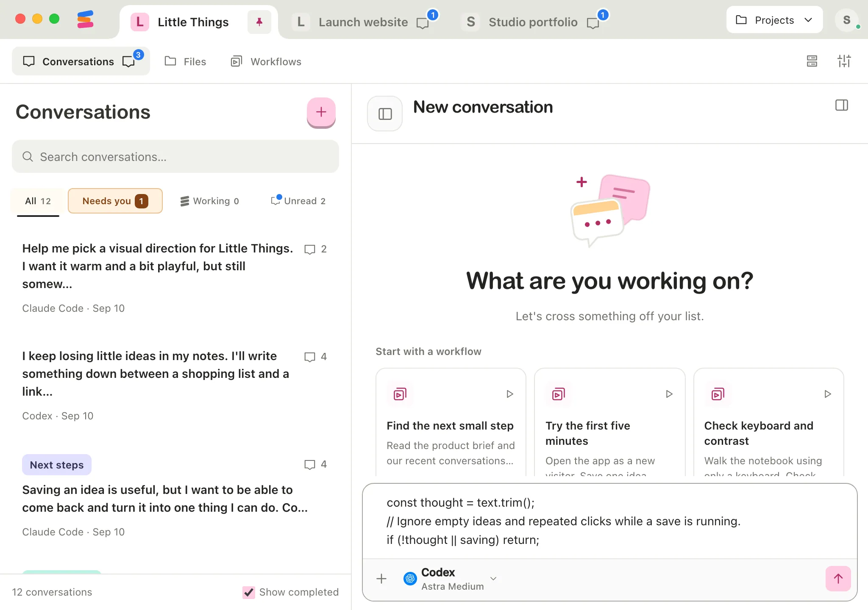Click the Launch website tab's unread chat badge
The height and width of the screenshot is (610, 868).
pyautogui.click(x=427, y=19)
